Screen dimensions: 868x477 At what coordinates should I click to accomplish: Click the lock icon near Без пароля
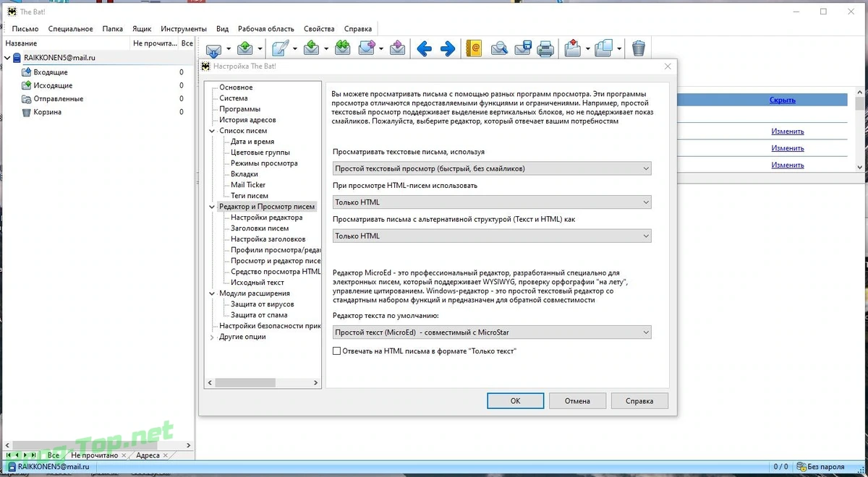pyautogui.click(x=801, y=467)
